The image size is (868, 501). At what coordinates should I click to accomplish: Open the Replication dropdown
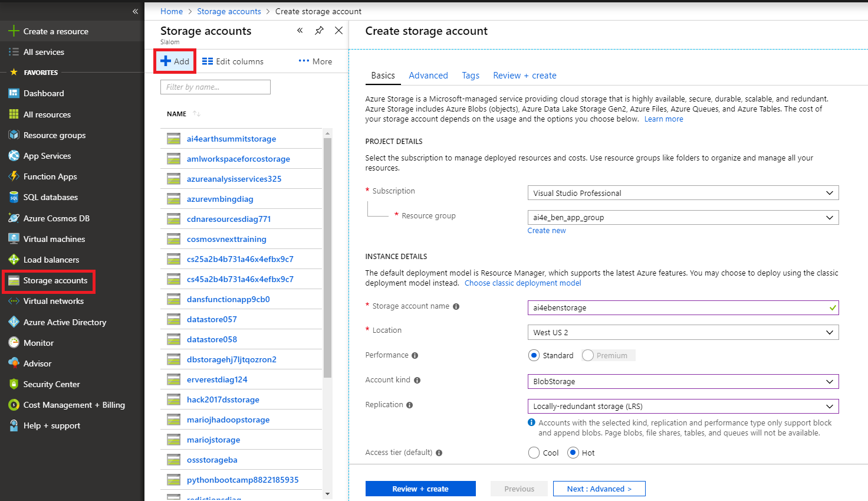pos(683,406)
